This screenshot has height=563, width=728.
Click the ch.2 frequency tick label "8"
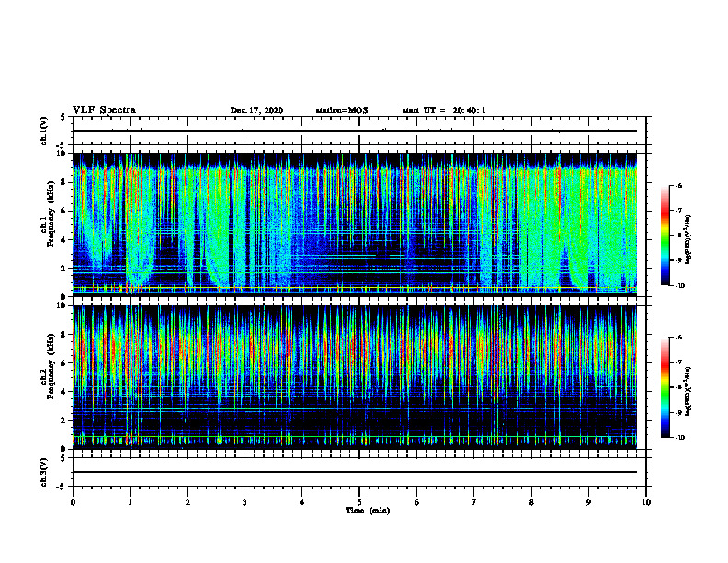(64, 335)
